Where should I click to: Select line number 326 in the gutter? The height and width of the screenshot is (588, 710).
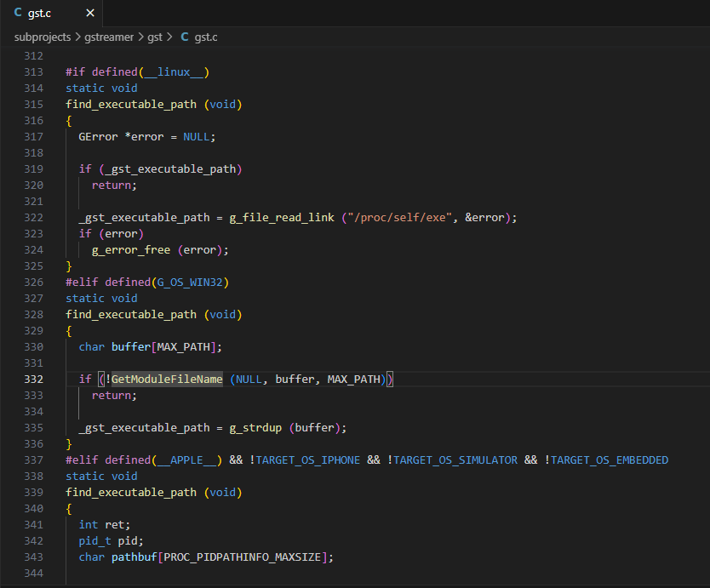(33, 282)
